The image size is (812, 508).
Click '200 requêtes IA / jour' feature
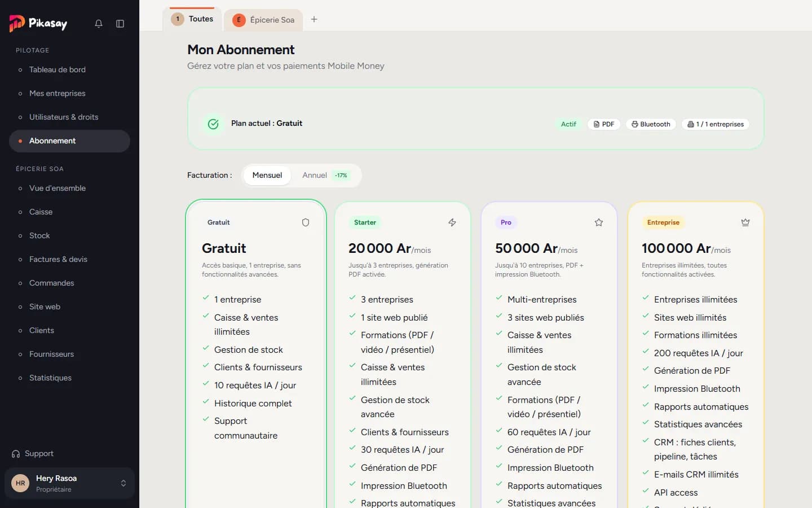[698, 353]
